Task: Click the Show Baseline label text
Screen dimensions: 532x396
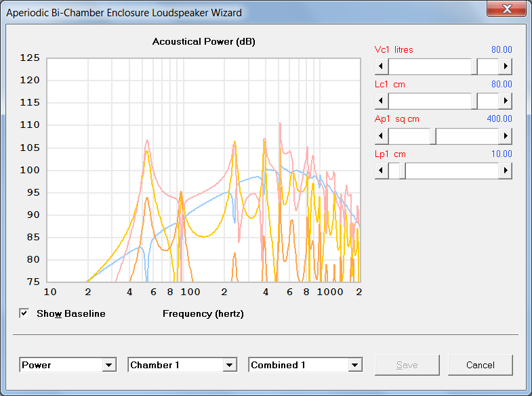Action: [71, 313]
